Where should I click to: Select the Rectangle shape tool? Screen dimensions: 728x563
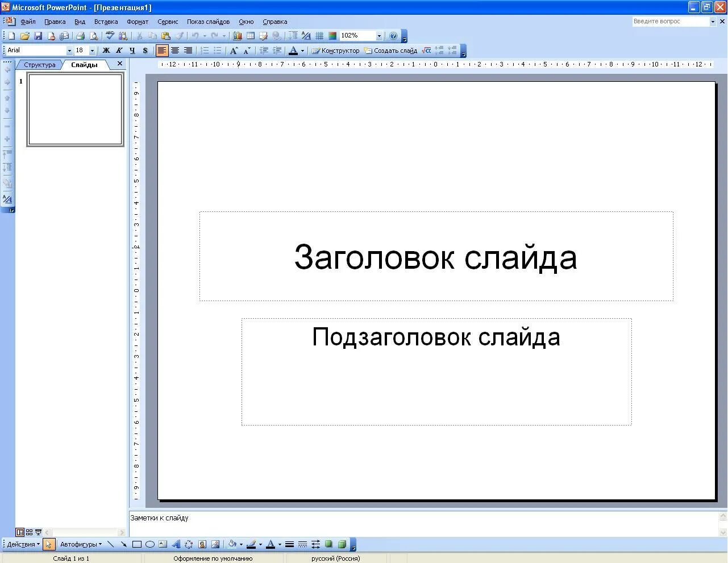click(136, 544)
